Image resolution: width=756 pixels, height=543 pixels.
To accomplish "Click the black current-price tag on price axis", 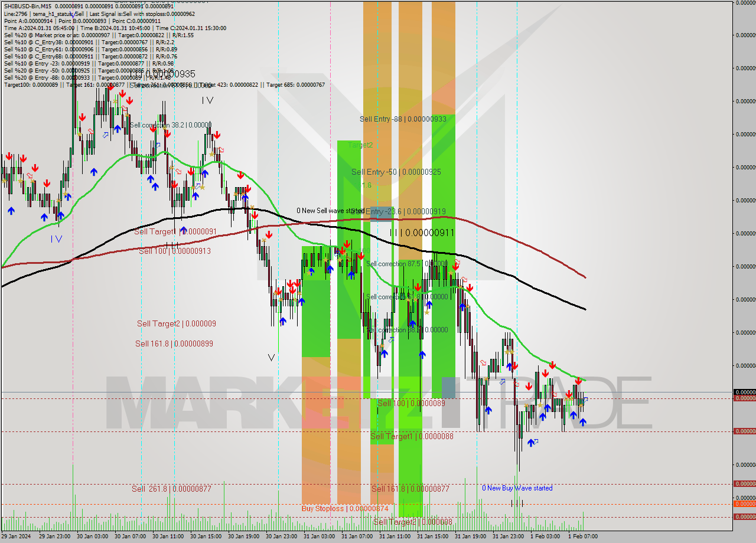I will (744, 392).
